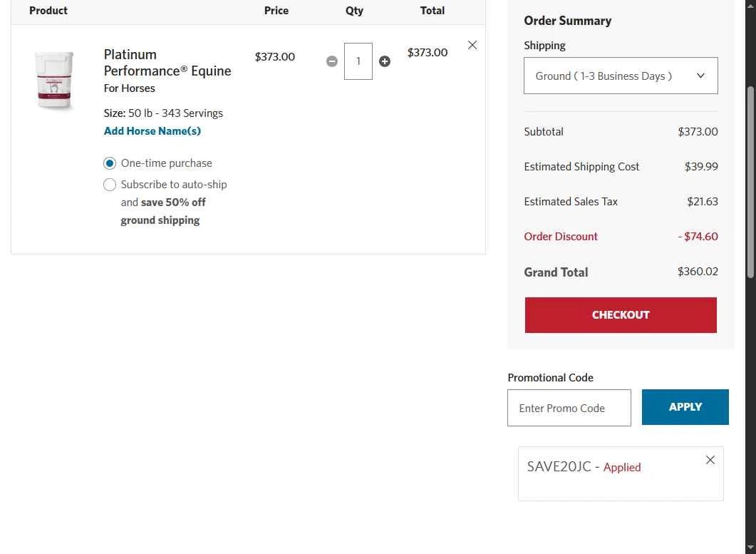This screenshot has width=756, height=554.
Task: Decrease quantity with the minus icon
Action: pos(332,61)
